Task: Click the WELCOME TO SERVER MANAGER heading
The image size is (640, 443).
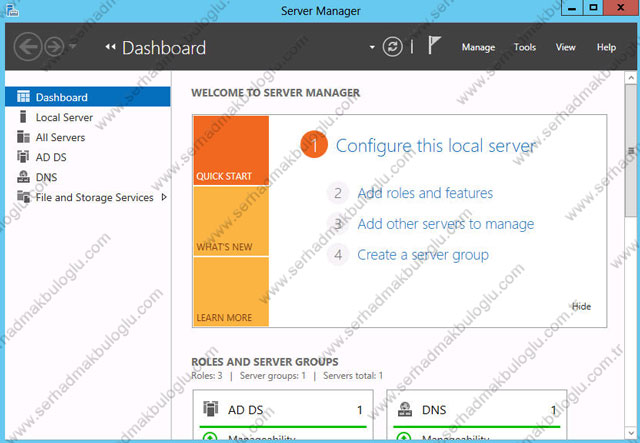Action: coord(276,93)
